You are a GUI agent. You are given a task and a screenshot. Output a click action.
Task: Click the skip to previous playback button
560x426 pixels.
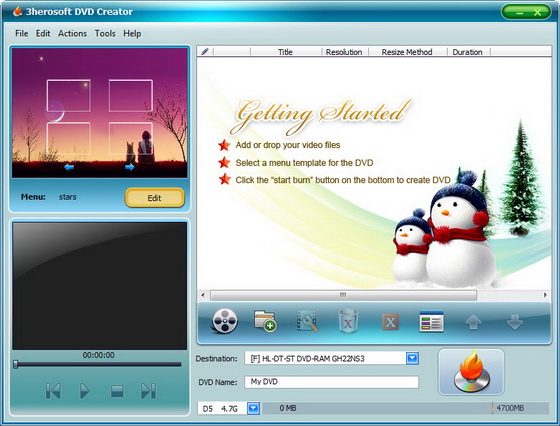[53, 391]
